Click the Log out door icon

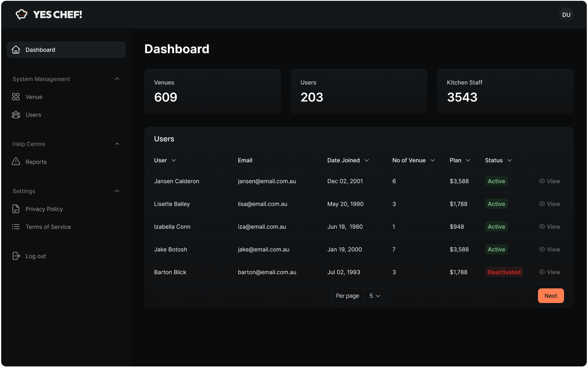coord(16,256)
